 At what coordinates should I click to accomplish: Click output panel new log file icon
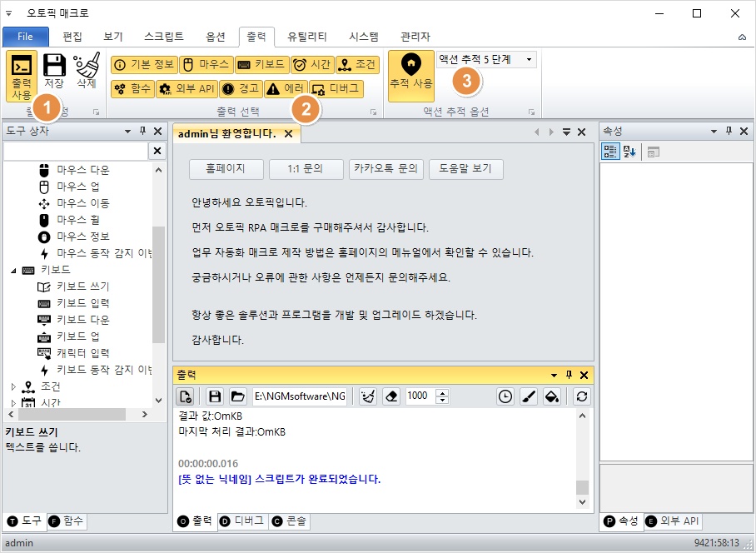coord(186,396)
